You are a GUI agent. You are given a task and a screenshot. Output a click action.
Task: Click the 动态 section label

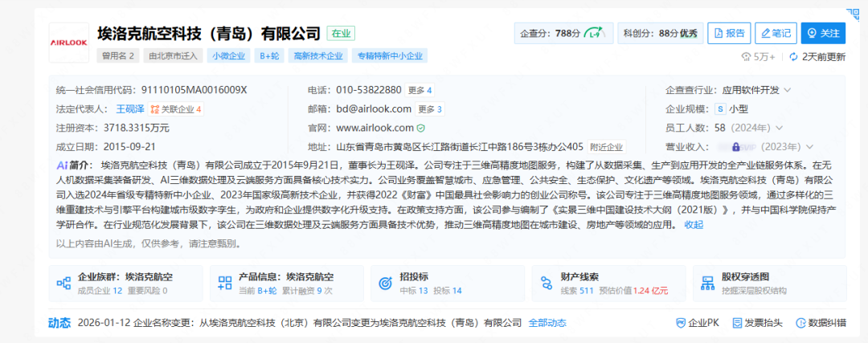(x=59, y=323)
